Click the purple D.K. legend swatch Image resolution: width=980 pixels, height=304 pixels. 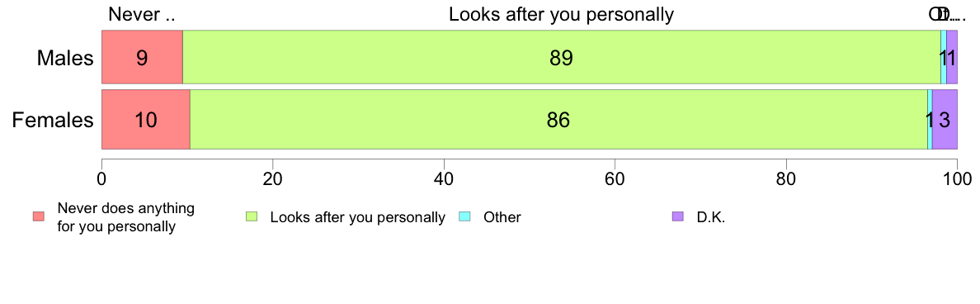(677, 216)
